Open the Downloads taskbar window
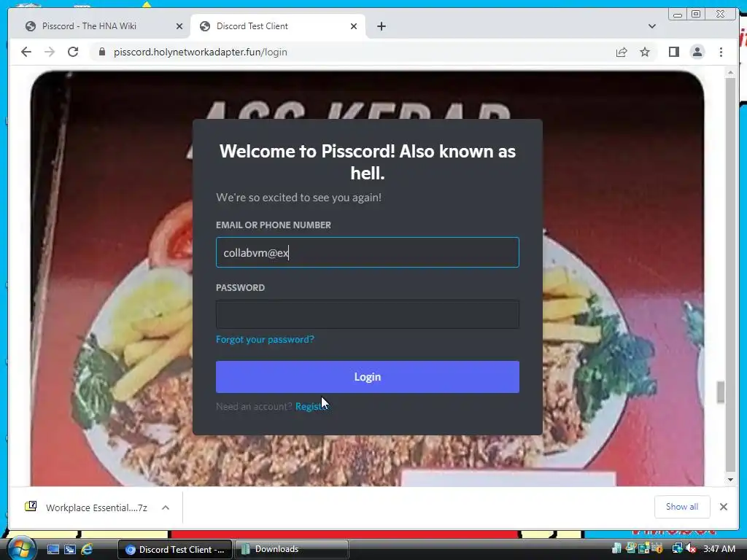This screenshot has height=560, width=747. pyautogui.click(x=291, y=549)
